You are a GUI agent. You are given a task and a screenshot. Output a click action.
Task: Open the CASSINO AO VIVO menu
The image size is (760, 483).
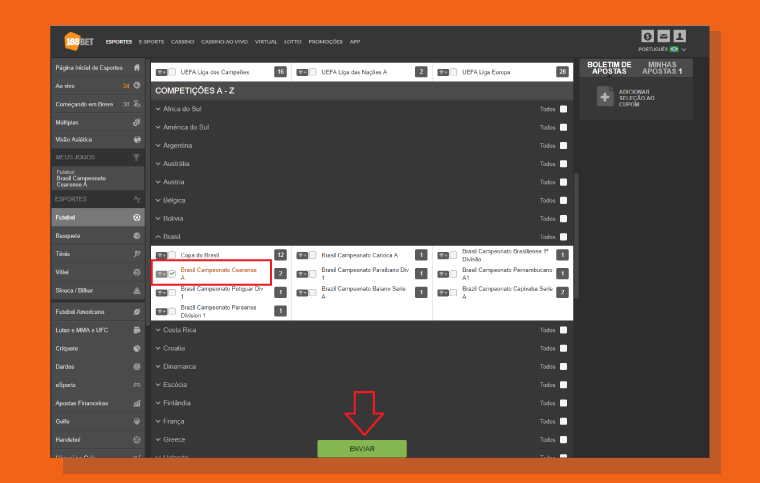(x=224, y=42)
